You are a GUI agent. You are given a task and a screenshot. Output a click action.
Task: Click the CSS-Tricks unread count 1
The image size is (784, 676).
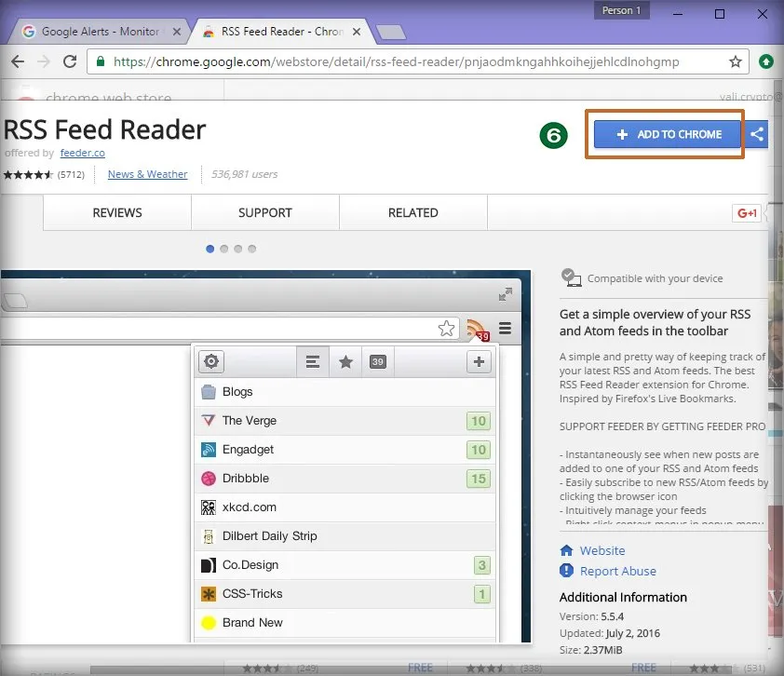tap(482, 594)
